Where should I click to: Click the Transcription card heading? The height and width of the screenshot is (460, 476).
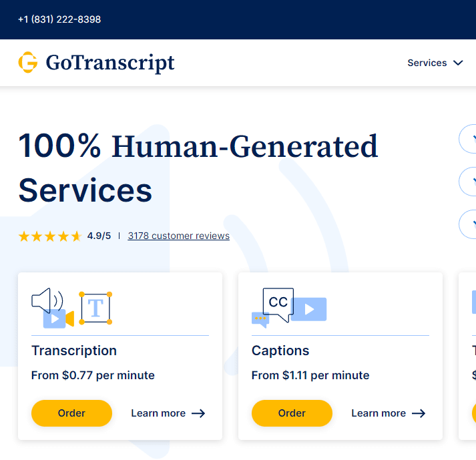pyautogui.click(x=74, y=351)
